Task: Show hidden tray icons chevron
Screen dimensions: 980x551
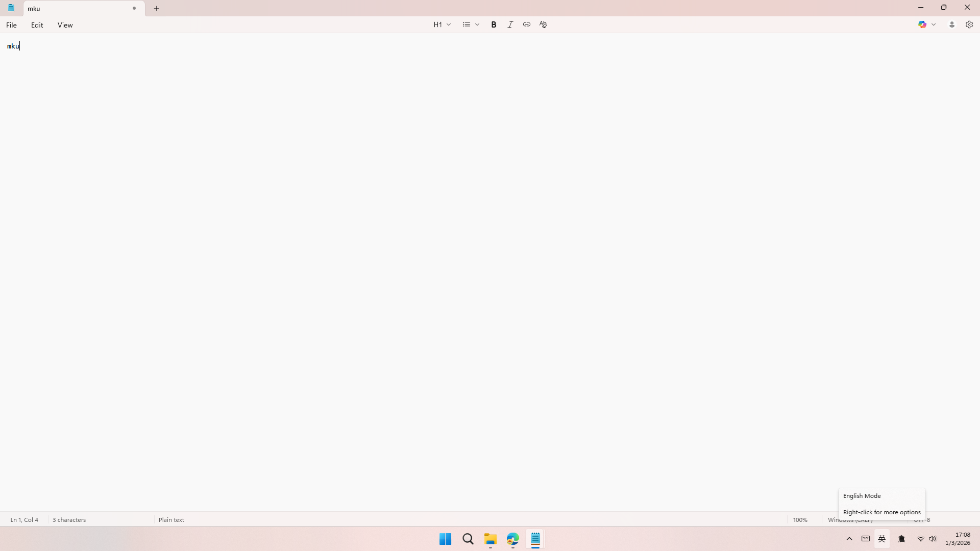Action: point(849,539)
